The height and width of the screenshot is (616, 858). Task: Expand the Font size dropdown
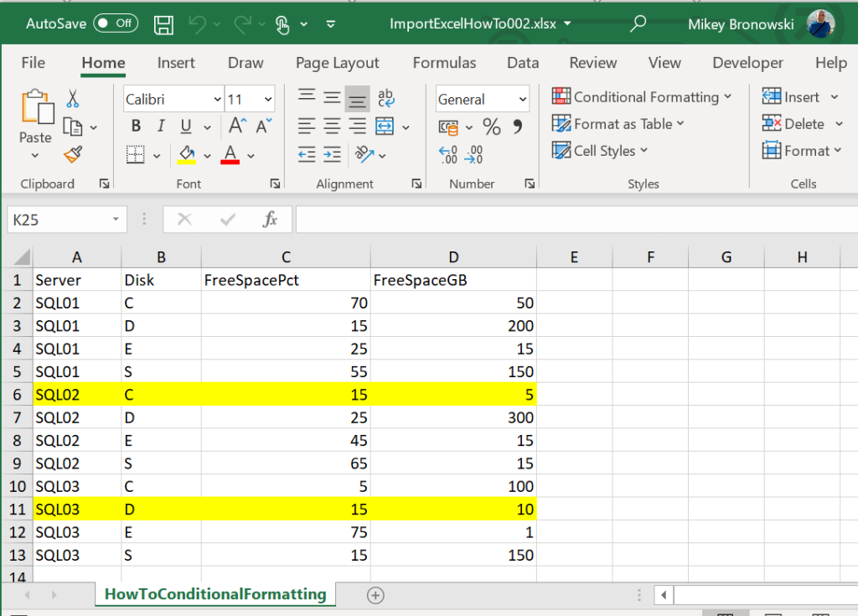pos(267,98)
